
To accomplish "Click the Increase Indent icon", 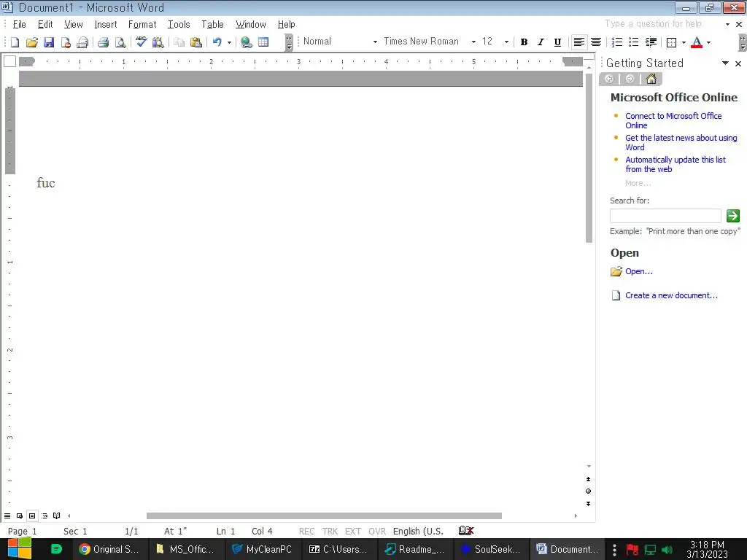I will 651,42.
